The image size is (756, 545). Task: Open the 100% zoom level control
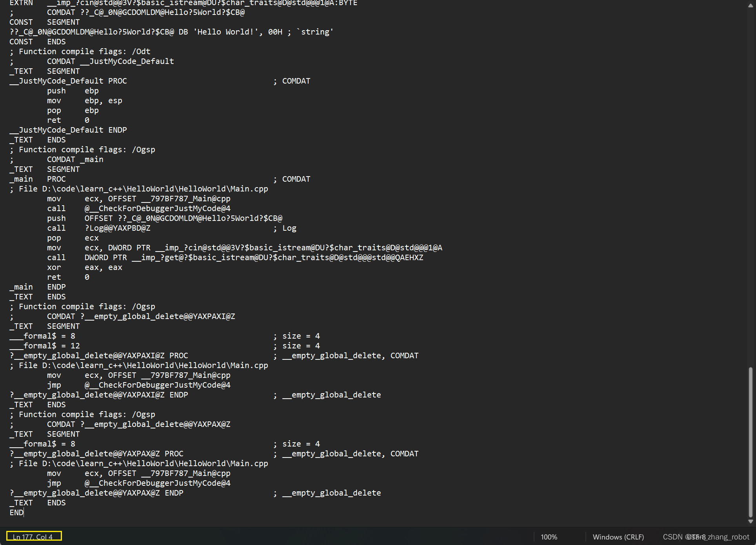click(549, 536)
